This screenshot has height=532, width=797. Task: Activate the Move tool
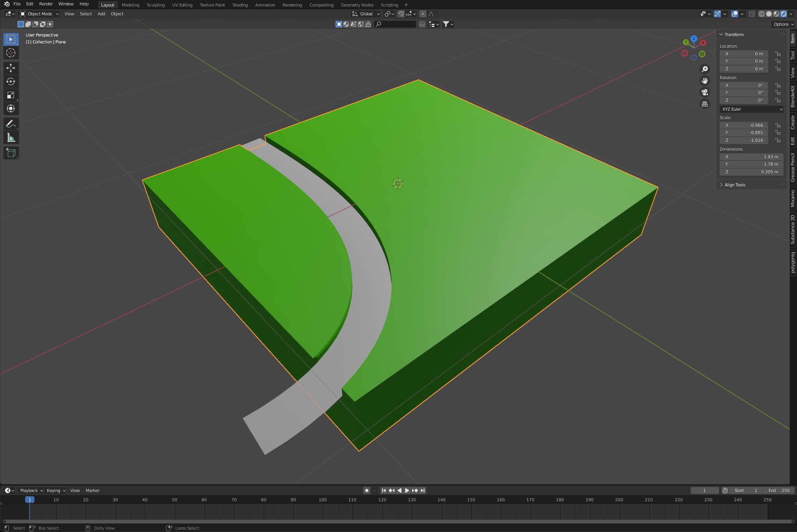[x=11, y=68]
